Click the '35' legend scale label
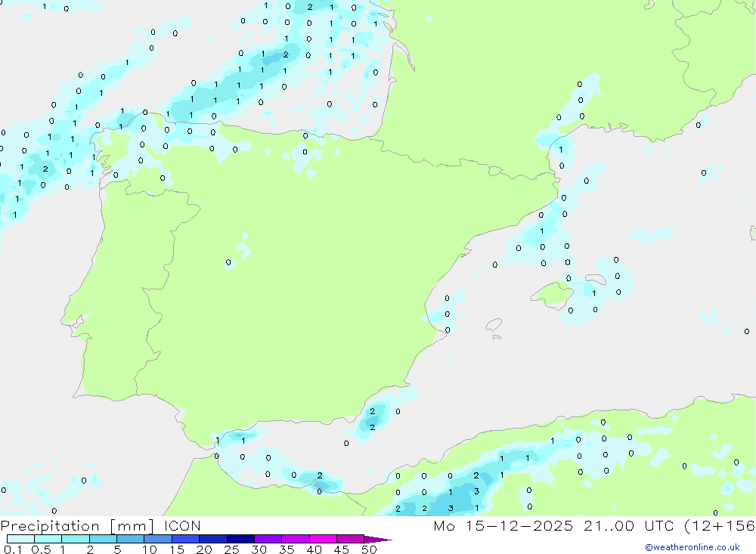Viewport: 756px width, 554px height. click(287, 549)
